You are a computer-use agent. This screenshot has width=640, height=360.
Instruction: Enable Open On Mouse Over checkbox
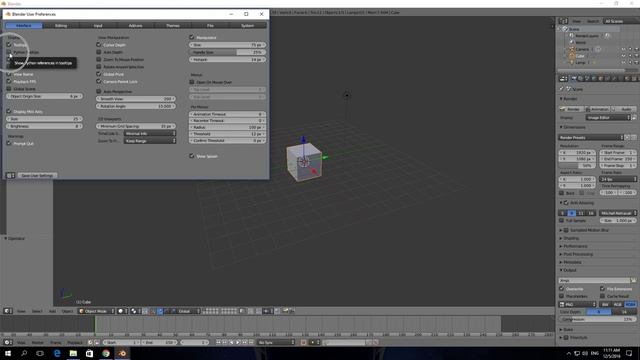[x=192, y=82]
